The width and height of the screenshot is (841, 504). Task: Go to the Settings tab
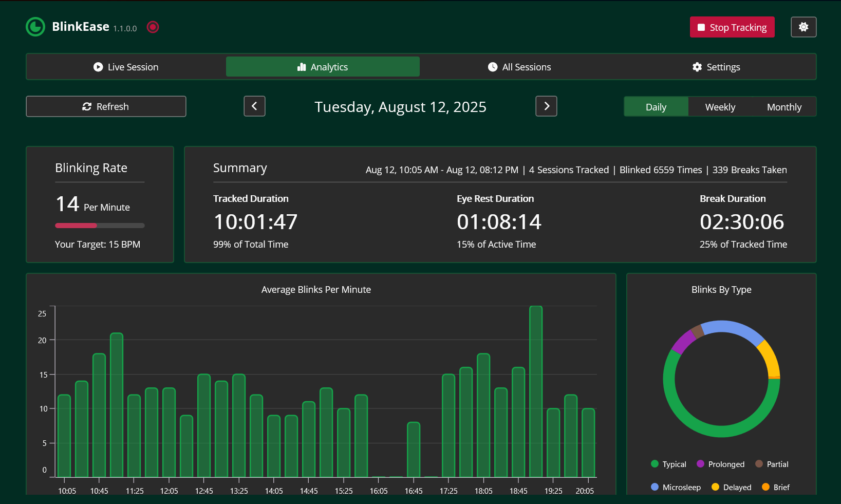716,67
